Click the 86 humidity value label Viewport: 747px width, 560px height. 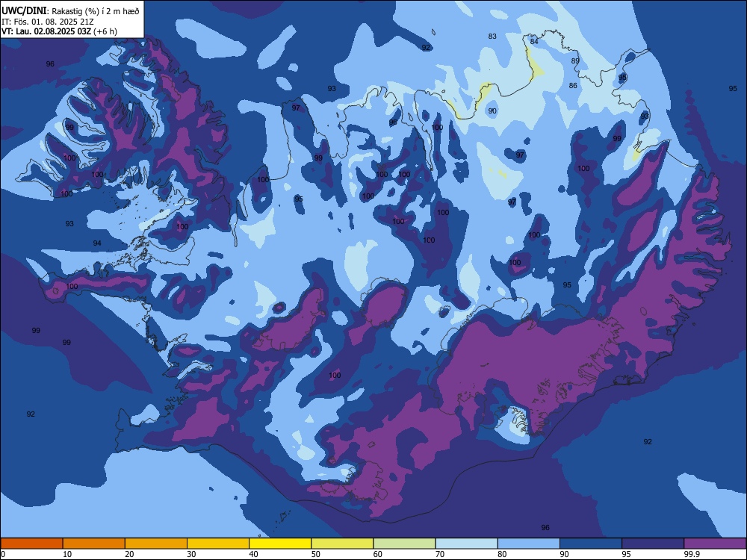[x=573, y=86]
